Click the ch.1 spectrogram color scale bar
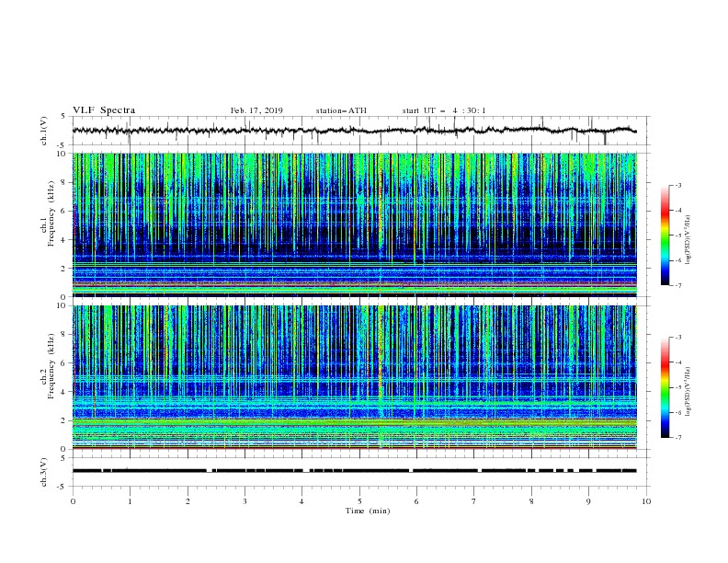728x563 pixels. 665,236
